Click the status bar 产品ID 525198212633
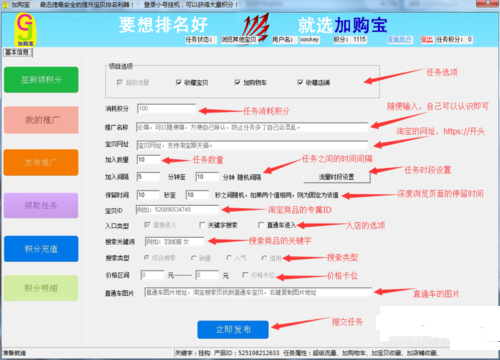 (246, 353)
